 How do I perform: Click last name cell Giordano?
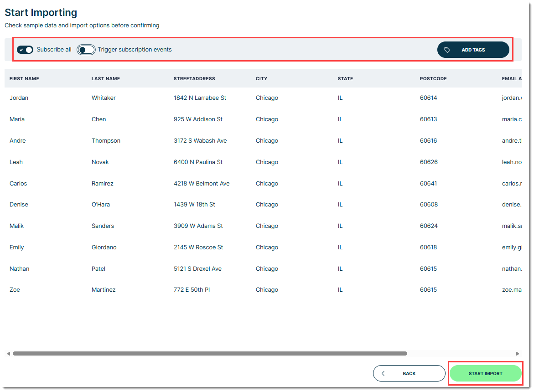click(104, 248)
